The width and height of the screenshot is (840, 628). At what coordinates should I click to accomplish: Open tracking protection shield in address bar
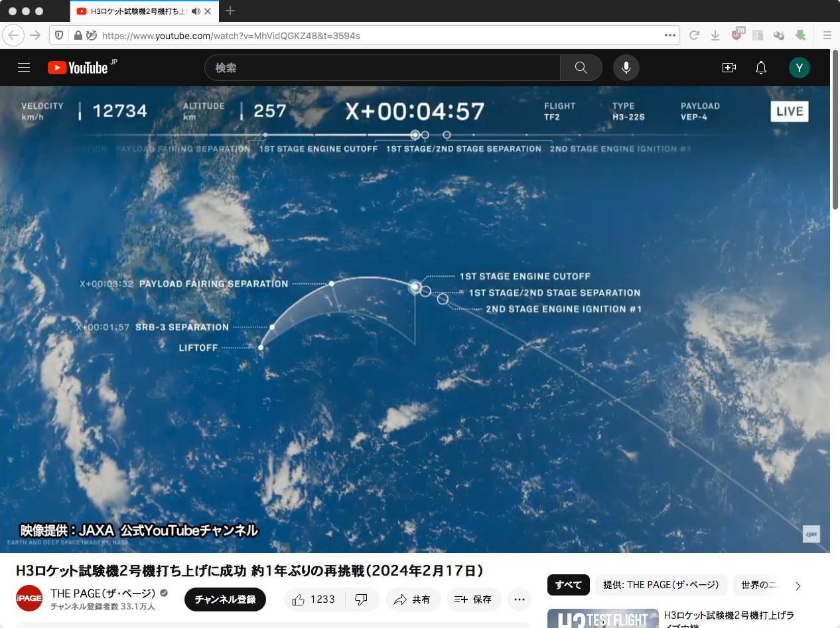pos(59,35)
